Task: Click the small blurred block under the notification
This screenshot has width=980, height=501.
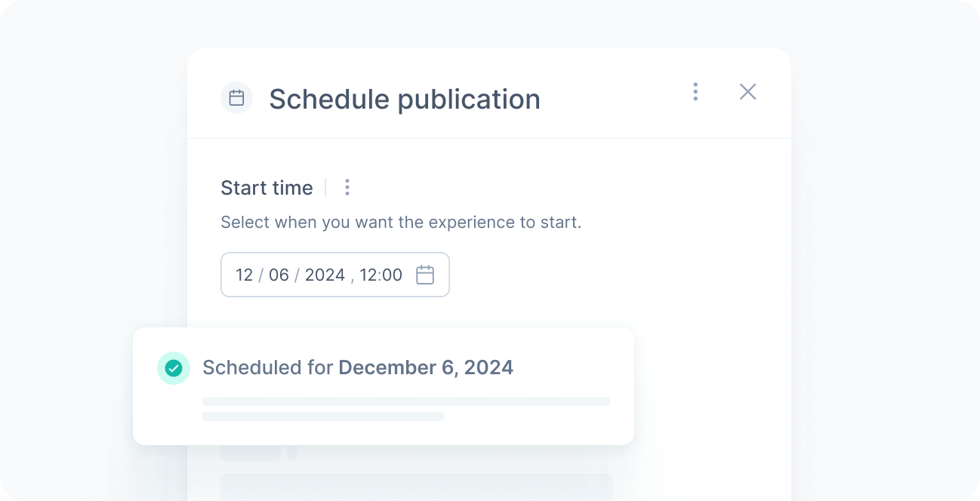Action: click(251, 453)
